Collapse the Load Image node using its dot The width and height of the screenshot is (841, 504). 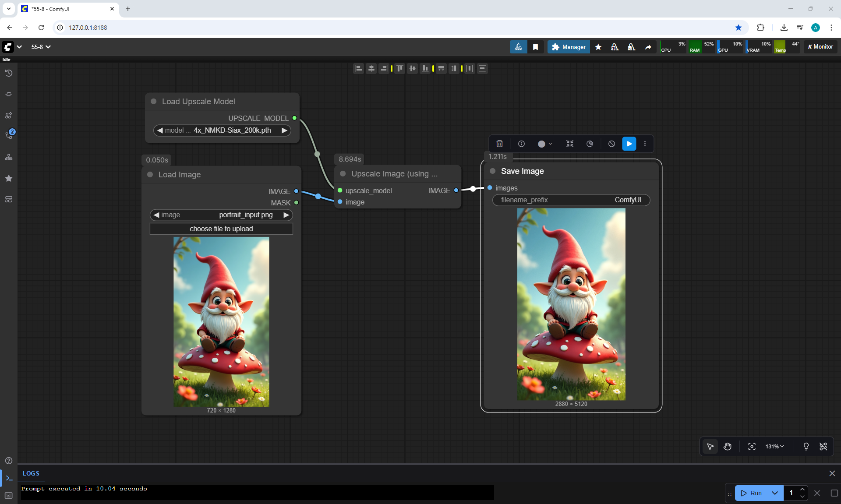(x=150, y=174)
